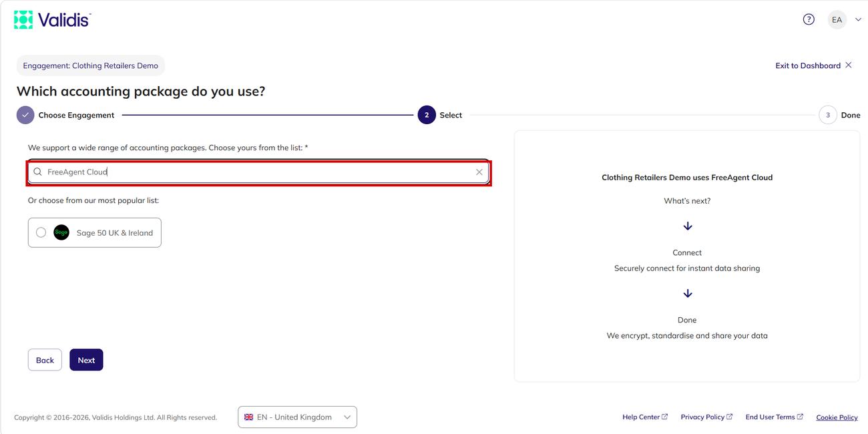This screenshot has height=434, width=868.
Task: Open the Help Center link
Action: [645, 417]
